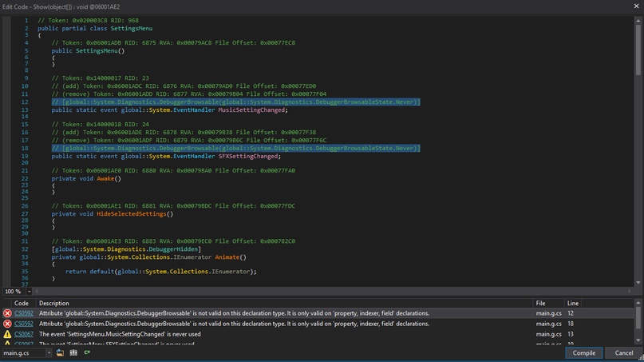Select the highlighted DebuggerBrowsable line 12

coord(235,102)
